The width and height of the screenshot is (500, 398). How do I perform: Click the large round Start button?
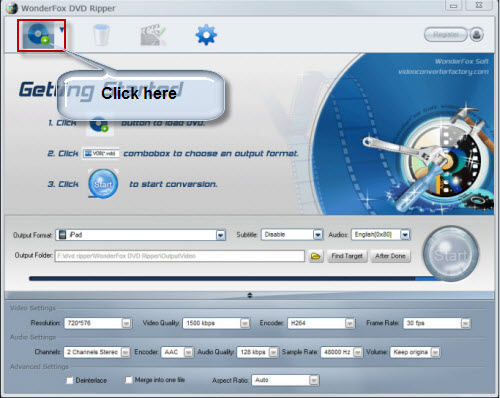(x=450, y=254)
